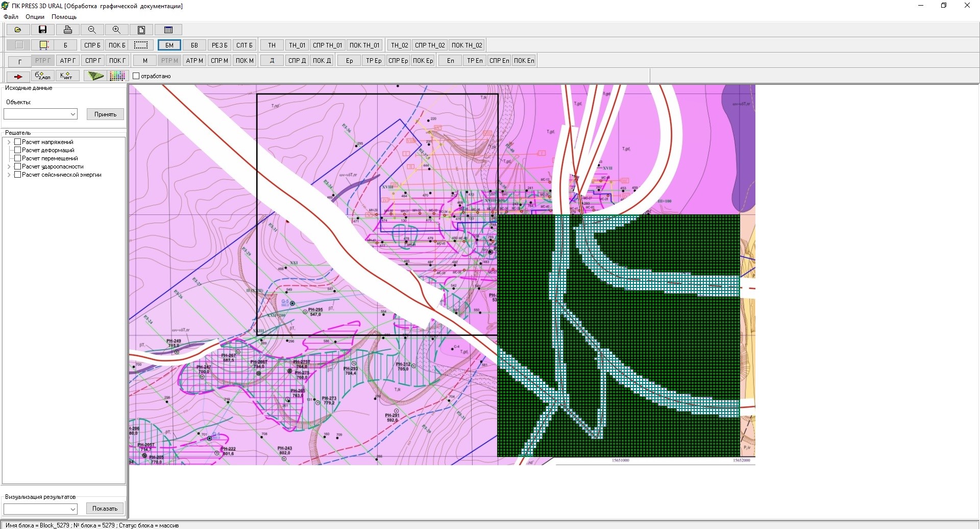Save using the floppy disk icon
Viewport: 980px width, 529px height.
click(43, 30)
